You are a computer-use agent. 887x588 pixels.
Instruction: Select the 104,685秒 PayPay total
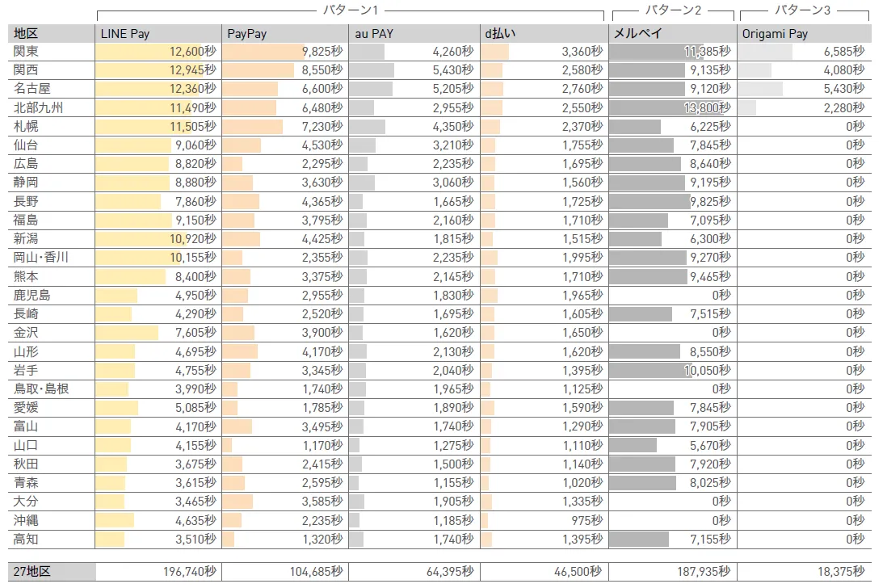pyautogui.click(x=316, y=572)
